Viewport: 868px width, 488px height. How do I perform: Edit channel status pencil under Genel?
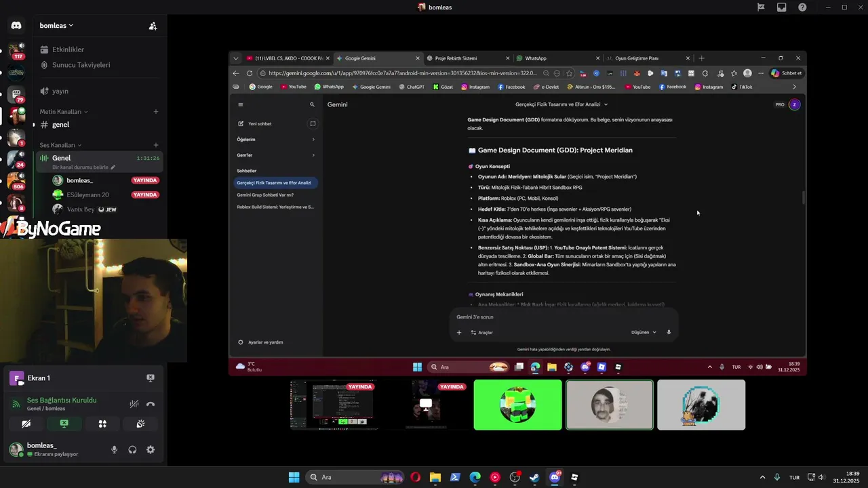point(113,167)
